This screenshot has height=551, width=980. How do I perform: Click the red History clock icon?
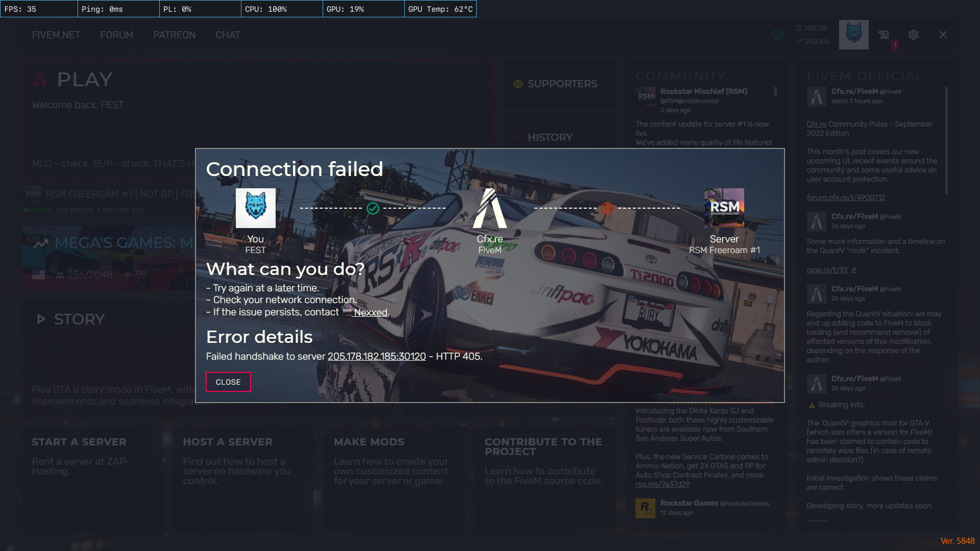[x=517, y=137]
